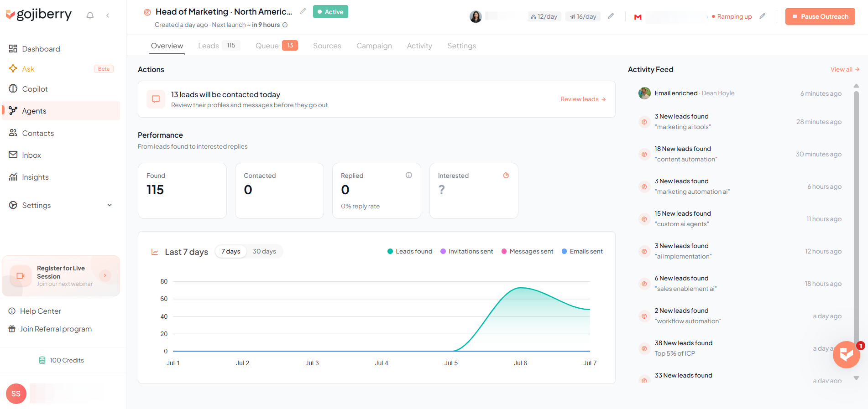Click the sender profile avatar

point(476,16)
